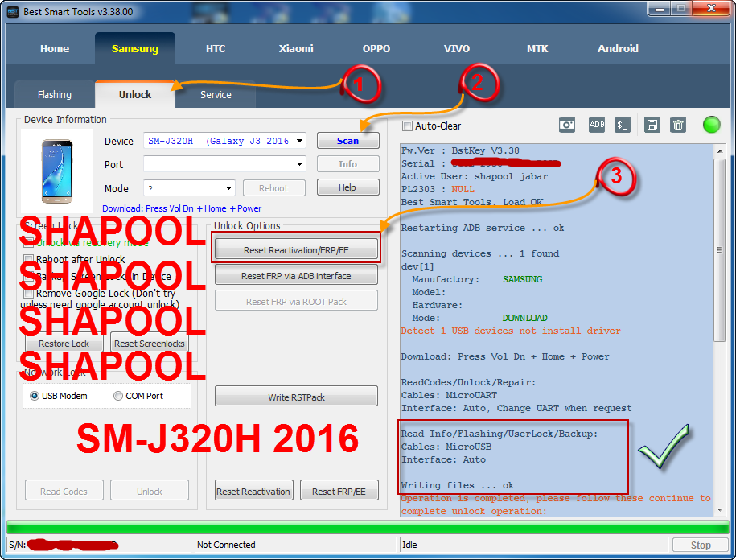
Task: Save log with floppy disk icon
Action: 652,125
